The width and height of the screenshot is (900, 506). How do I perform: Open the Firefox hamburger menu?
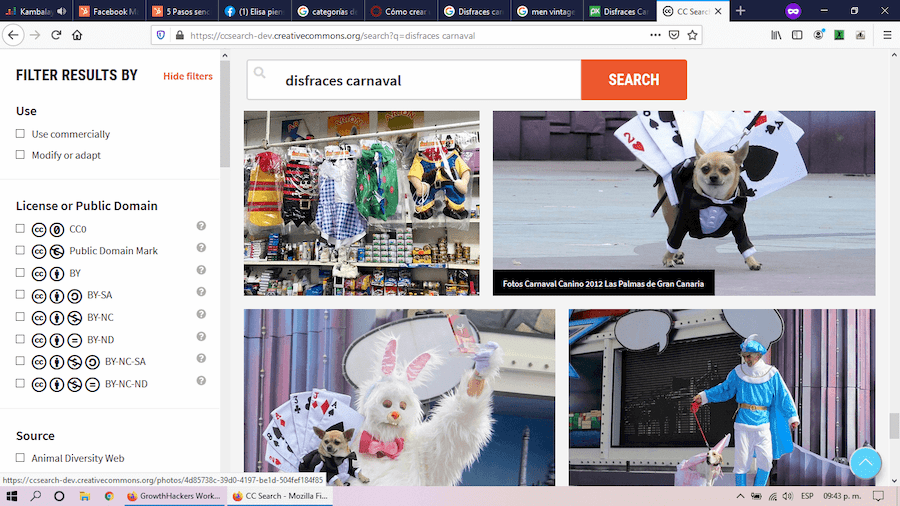pyautogui.click(x=886, y=35)
